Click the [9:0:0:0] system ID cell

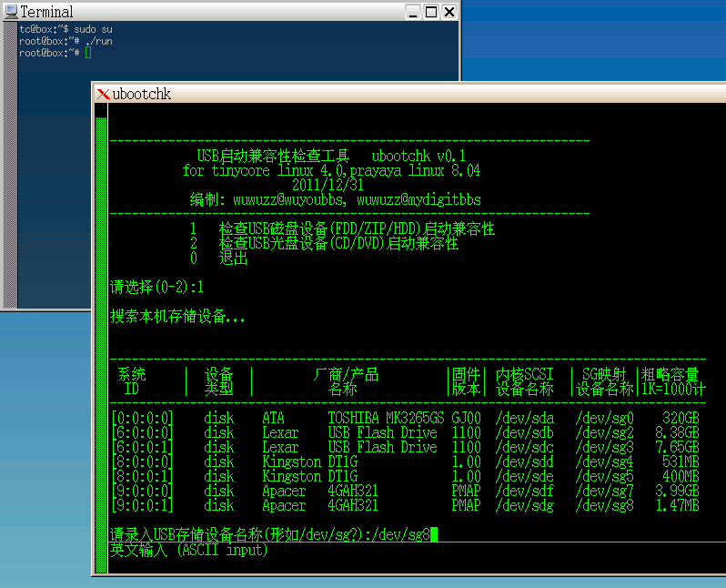coord(142,491)
